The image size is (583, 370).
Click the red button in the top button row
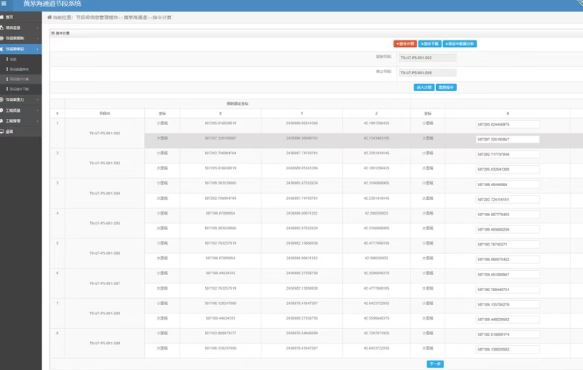pos(405,44)
